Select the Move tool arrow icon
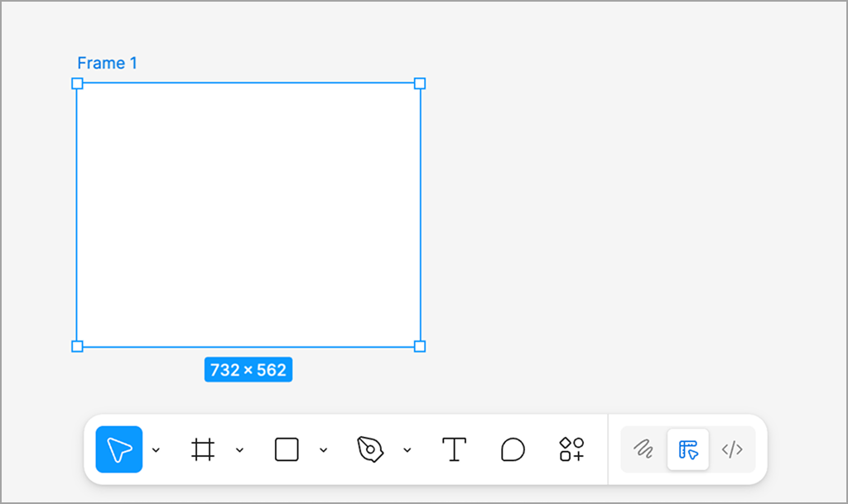 [119, 449]
